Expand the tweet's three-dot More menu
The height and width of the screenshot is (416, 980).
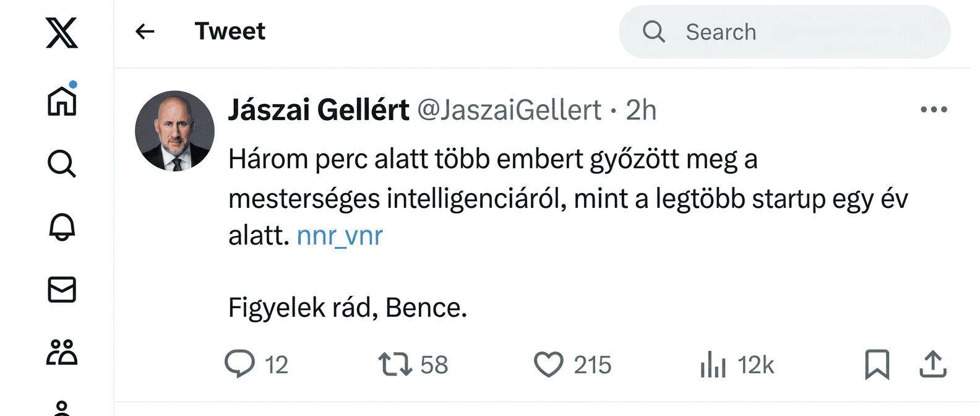(934, 110)
